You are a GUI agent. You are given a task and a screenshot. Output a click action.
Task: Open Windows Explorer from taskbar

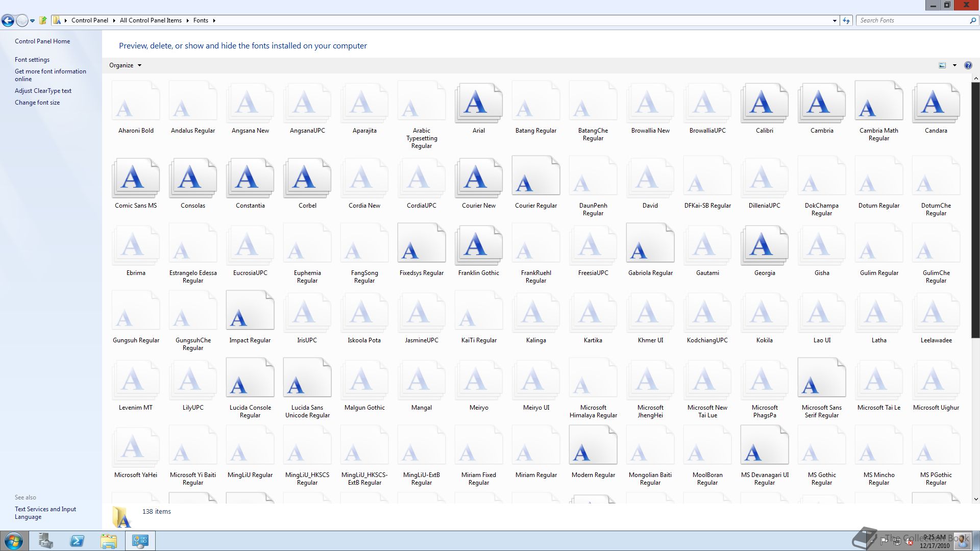[109, 541]
